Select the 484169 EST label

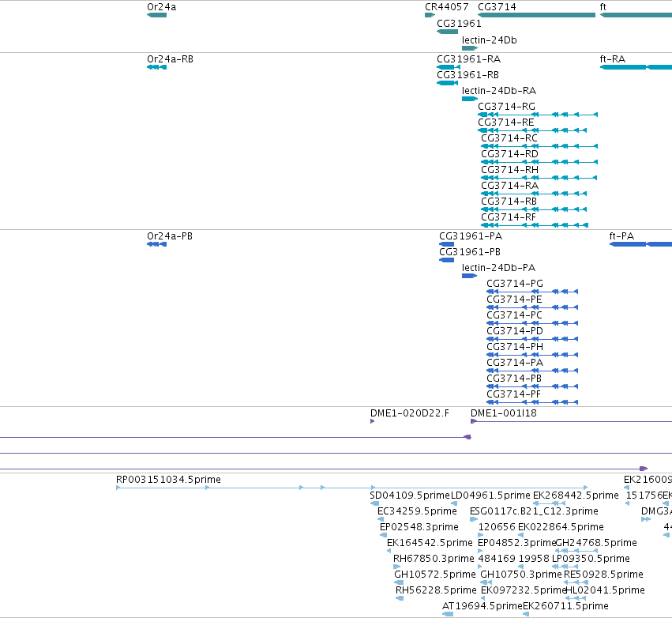coord(496,559)
